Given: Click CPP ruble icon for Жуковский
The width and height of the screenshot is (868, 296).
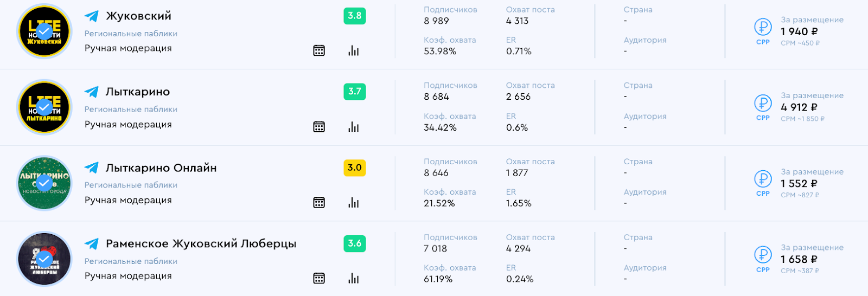Looking at the screenshot, I should 763,27.
